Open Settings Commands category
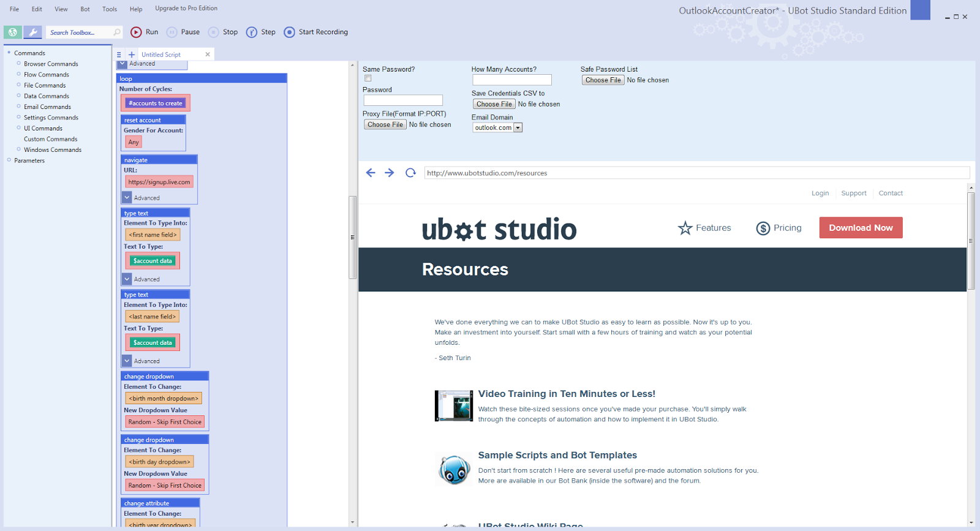The width and height of the screenshot is (980, 531). point(51,117)
